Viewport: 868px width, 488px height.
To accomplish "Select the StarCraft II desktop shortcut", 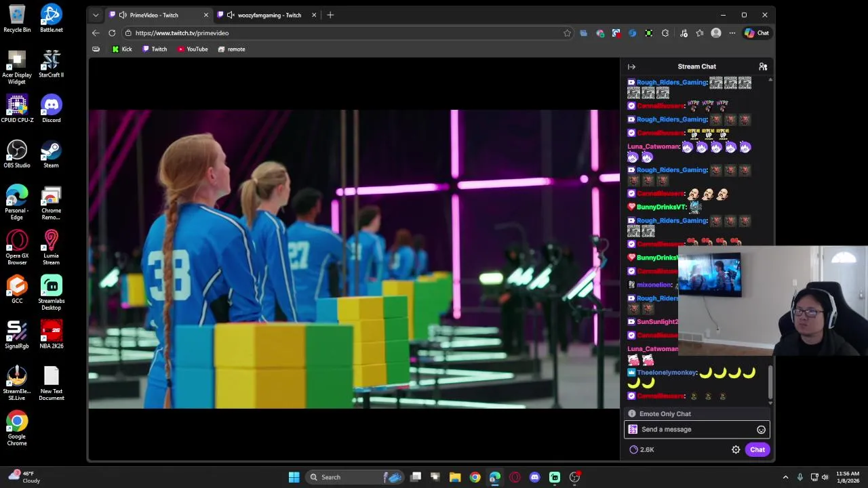I will [x=51, y=64].
